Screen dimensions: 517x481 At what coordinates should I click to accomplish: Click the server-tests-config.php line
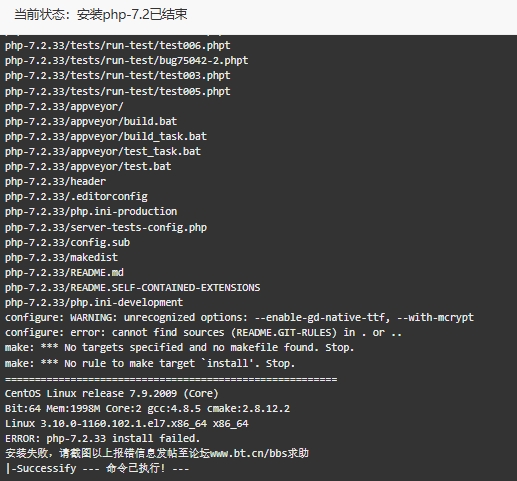[x=106, y=227]
